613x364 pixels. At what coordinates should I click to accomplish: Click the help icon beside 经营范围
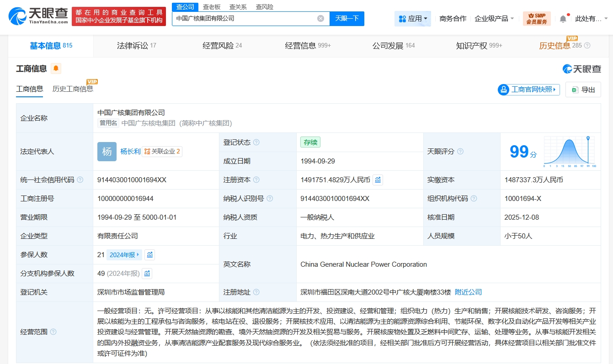click(53, 332)
